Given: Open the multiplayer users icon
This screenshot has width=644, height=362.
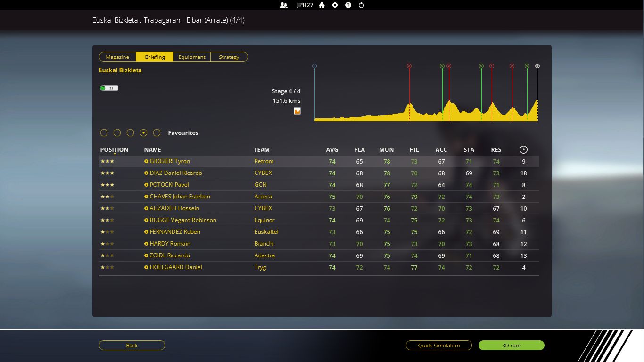Looking at the screenshot, I should [x=283, y=5].
